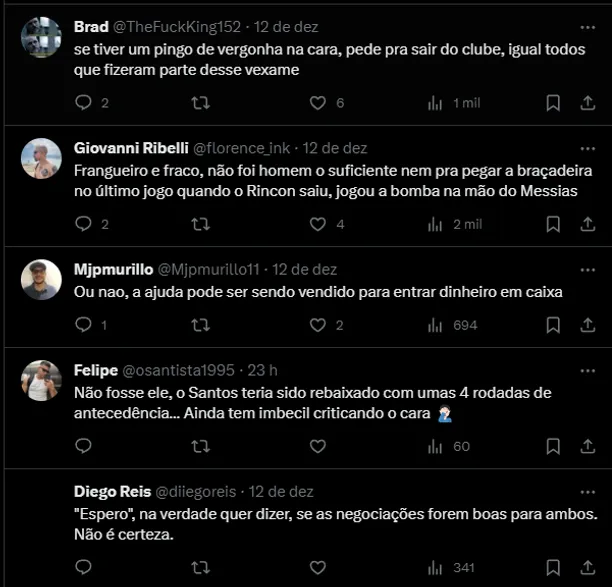
Task: Repost Giovanni Ribelli's tweet
Action: [x=200, y=224]
